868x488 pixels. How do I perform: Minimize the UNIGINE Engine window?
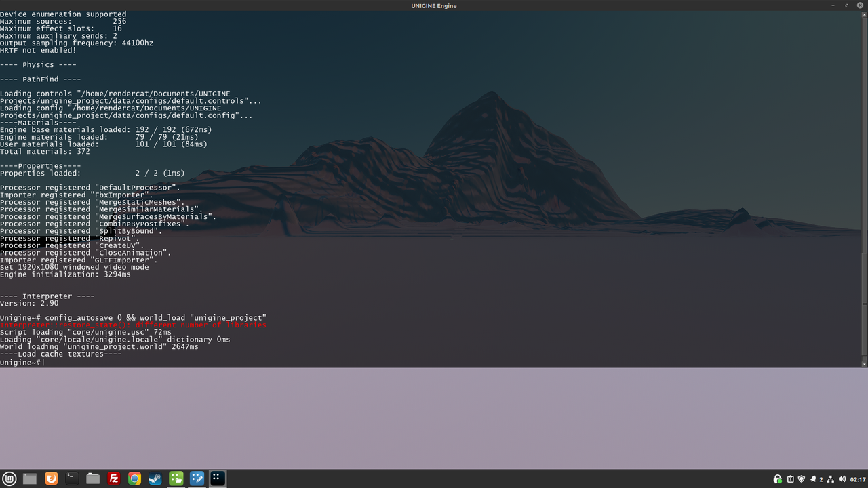833,5
